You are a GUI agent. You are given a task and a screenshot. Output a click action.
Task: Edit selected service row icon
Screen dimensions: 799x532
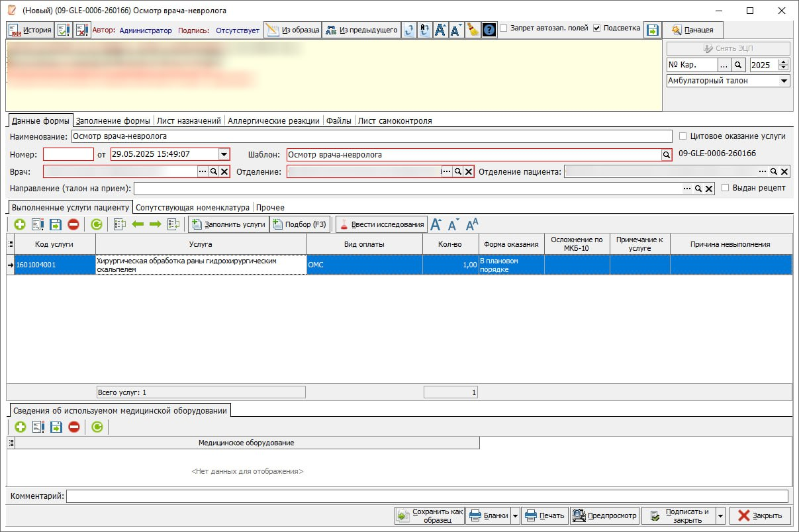coord(38,224)
